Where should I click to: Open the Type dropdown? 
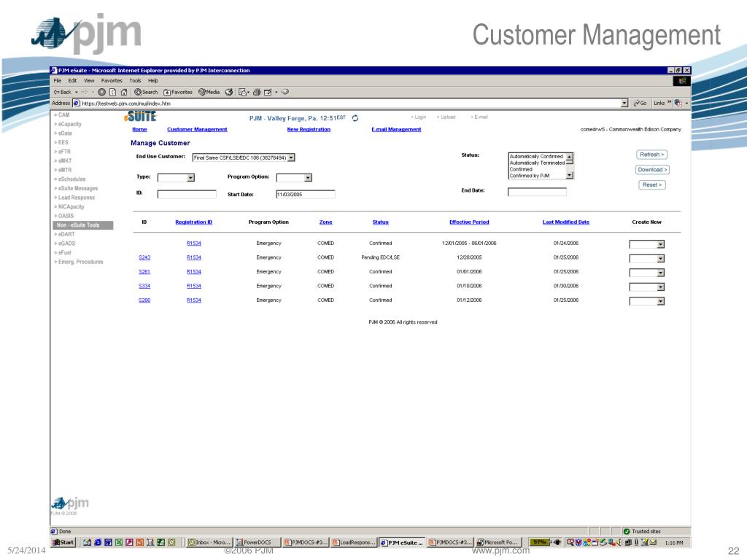click(190, 178)
